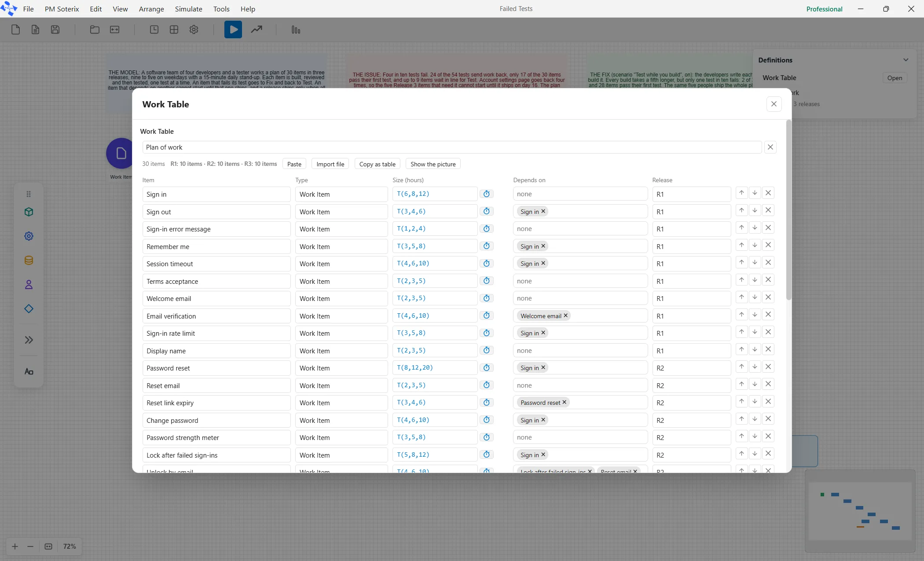
Task: Open the Arrange menu
Action: click(x=151, y=9)
